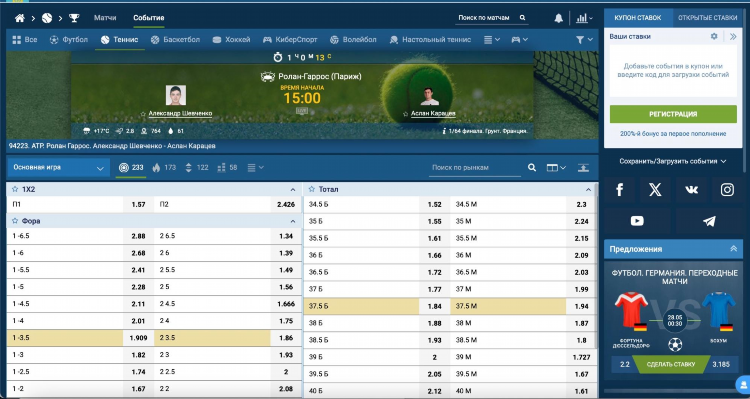Open the statistics chart dropdown
The image size is (750, 399).
tap(584, 18)
